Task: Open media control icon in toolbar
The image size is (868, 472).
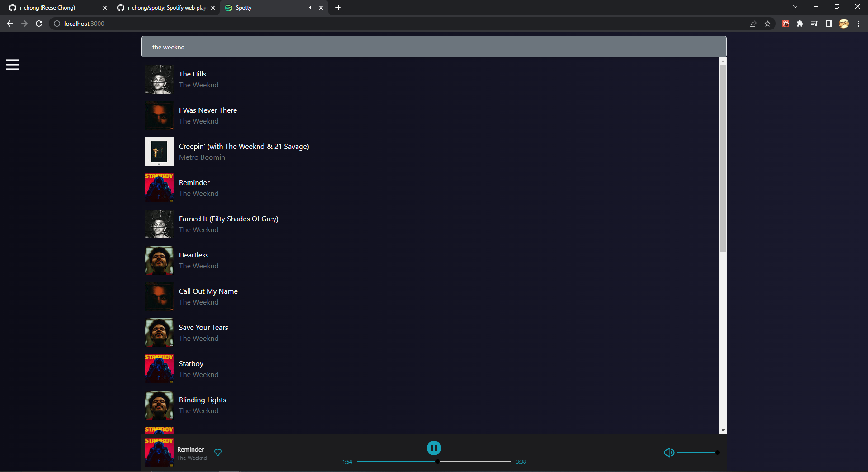Action: [815, 24]
